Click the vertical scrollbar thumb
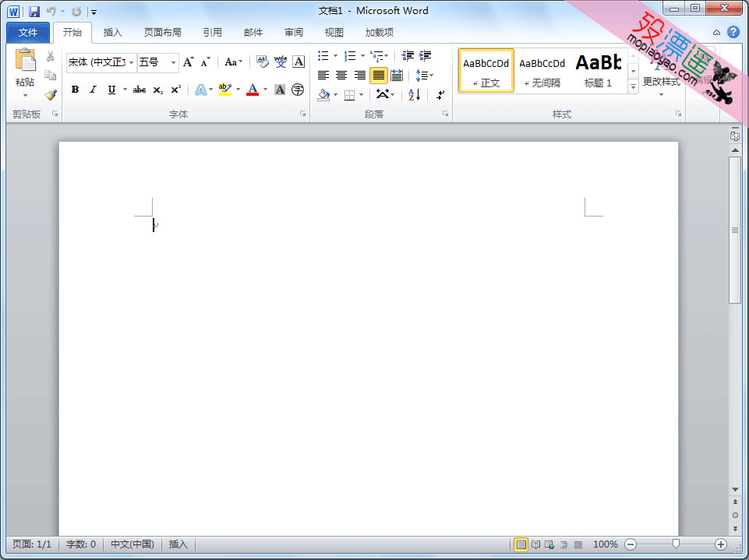 click(x=735, y=230)
